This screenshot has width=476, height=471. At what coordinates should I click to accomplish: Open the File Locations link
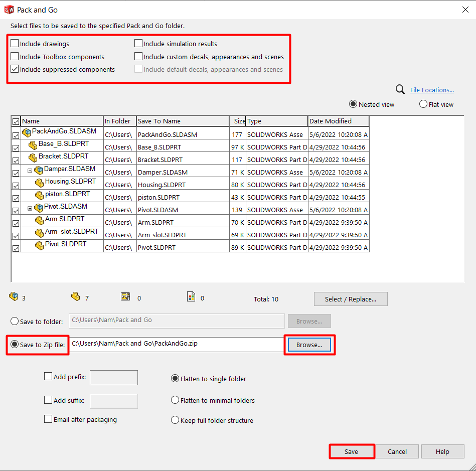click(x=432, y=90)
